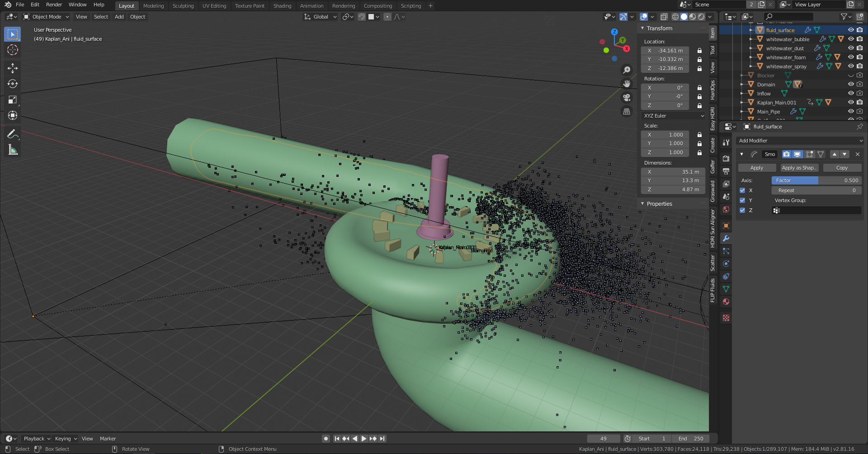Select the Rotate tool
The height and width of the screenshot is (454, 868).
point(13,84)
